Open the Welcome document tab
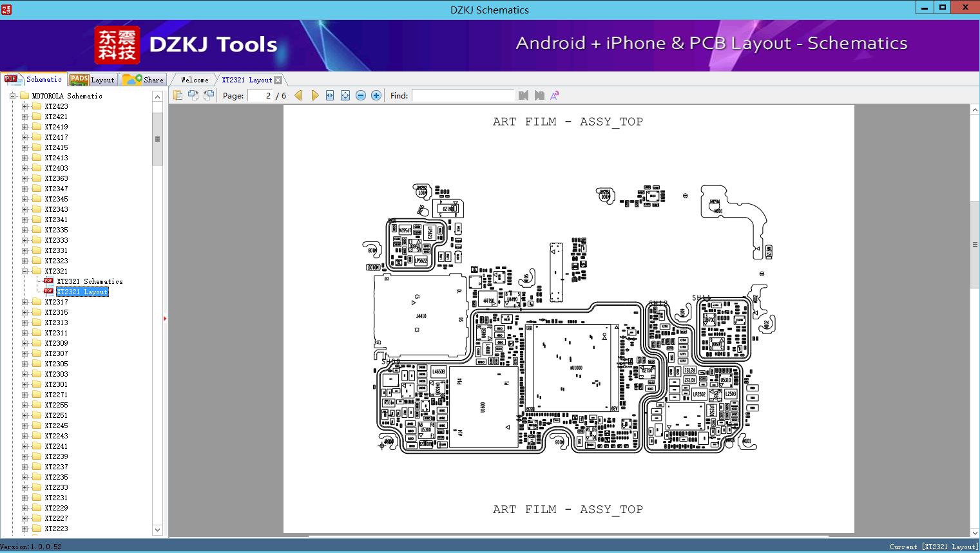980x553 pixels. coord(195,80)
